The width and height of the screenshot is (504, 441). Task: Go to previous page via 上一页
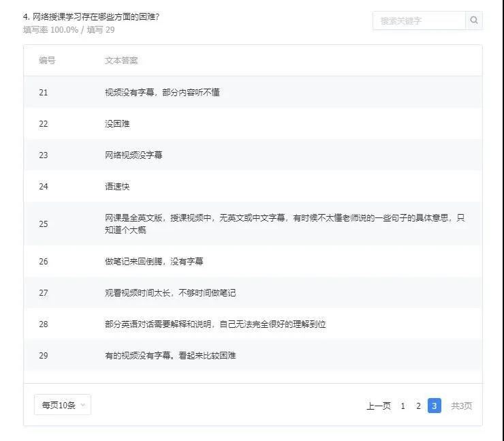coord(378,406)
